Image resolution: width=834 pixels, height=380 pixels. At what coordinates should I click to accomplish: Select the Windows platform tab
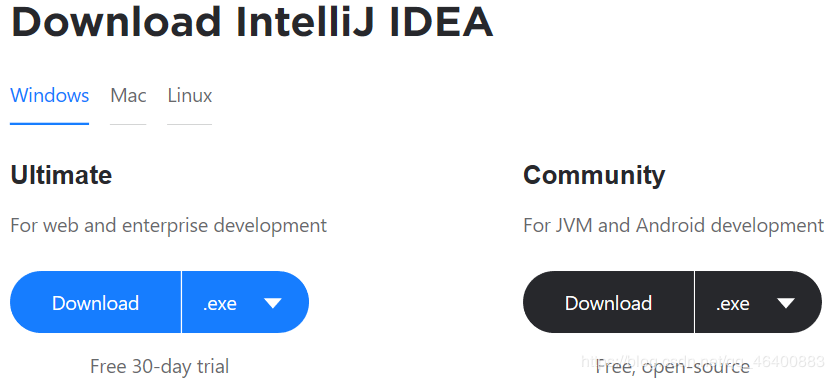(49, 96)
